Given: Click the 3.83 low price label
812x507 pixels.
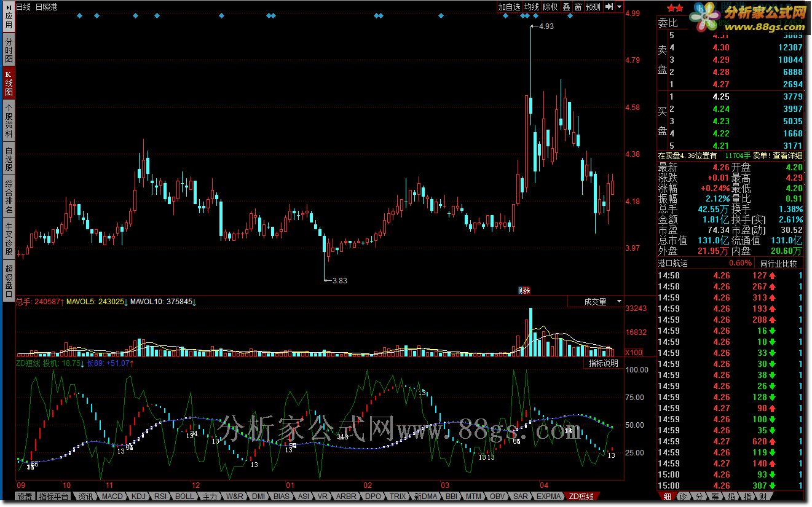Looking at the screenshot, I should coord(339,281).
